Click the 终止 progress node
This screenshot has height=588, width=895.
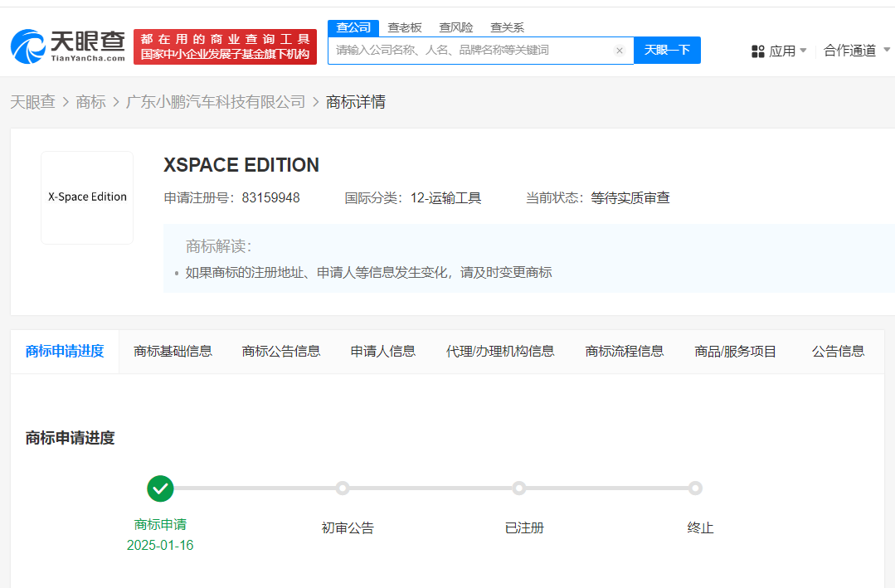(695, 488)
